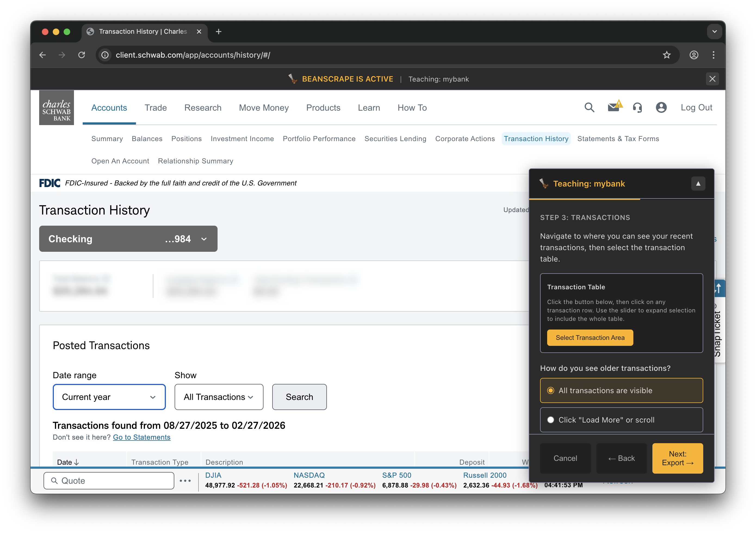The width and height of the screenshot is (756, 534).
Task: Open the browser's three-dot menu
Action: click(714, 55)
